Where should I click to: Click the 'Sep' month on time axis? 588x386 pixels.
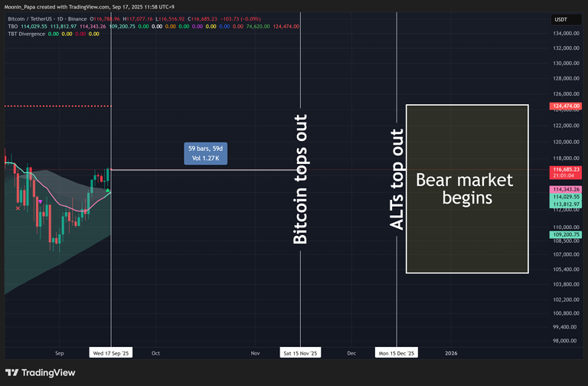[x=59, y=353]
